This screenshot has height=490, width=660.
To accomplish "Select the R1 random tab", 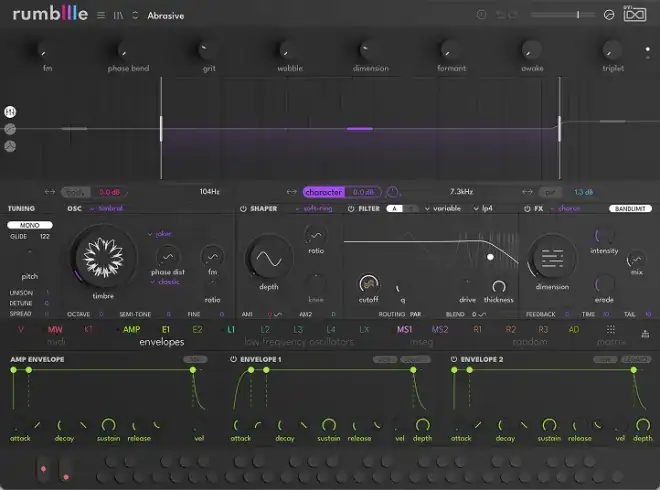I will [477, 330].
